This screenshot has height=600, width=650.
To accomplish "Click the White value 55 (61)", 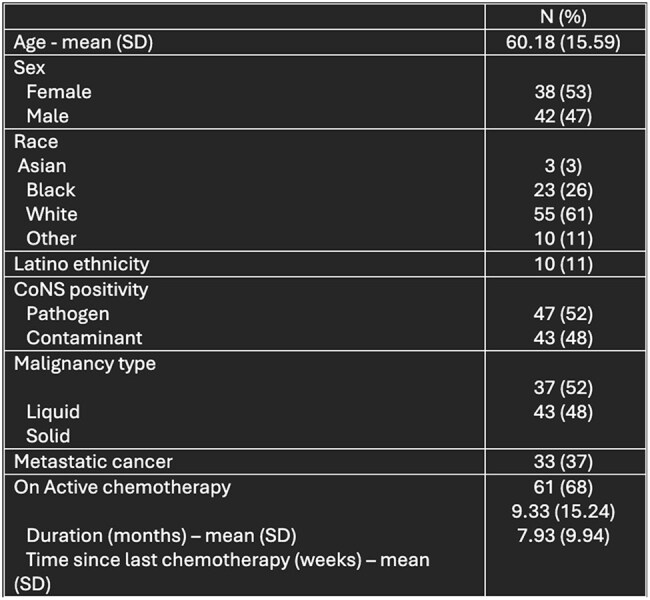I will click(x=563, y=214).
